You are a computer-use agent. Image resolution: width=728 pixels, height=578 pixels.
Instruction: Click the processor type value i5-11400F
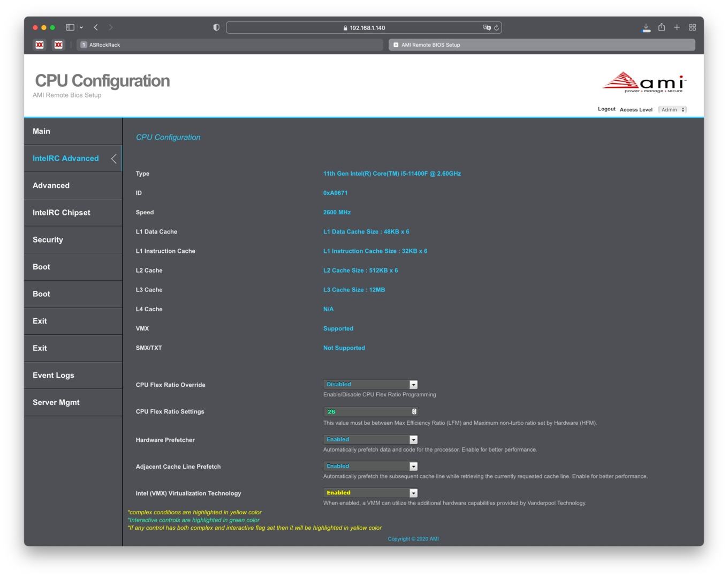click(x=392, y=174)
